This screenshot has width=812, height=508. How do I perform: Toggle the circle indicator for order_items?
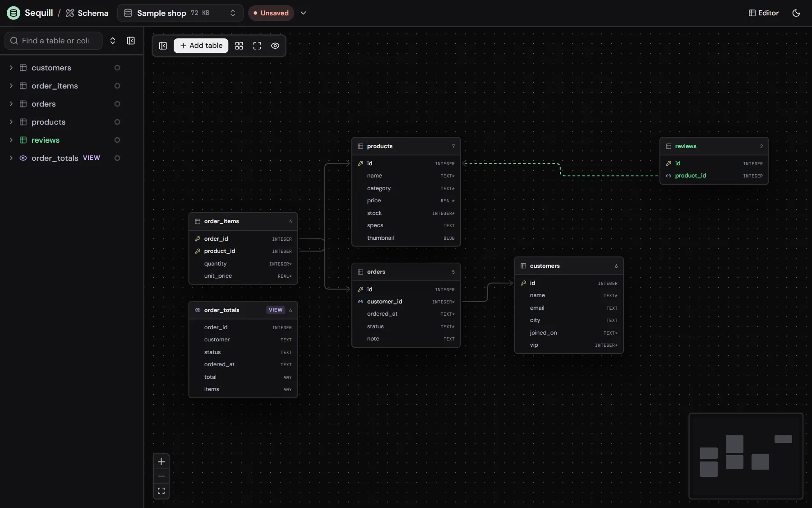pyautogui.click(x=117, y=86)
